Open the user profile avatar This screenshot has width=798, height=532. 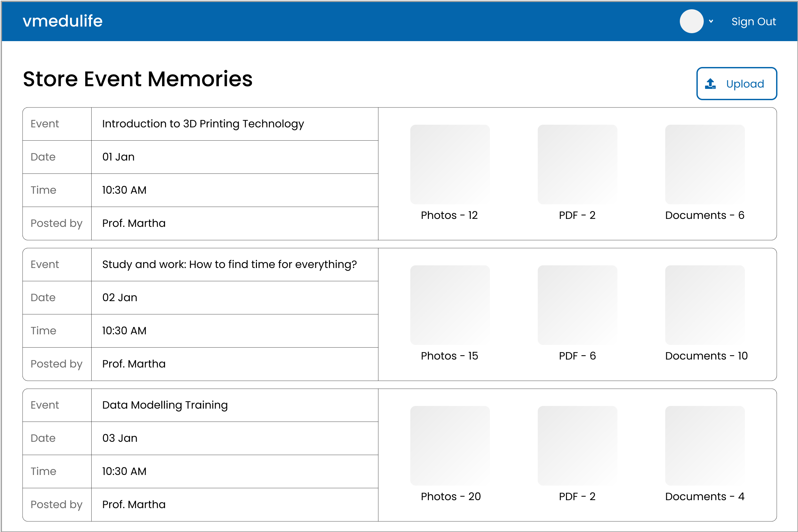coord(691,21)
